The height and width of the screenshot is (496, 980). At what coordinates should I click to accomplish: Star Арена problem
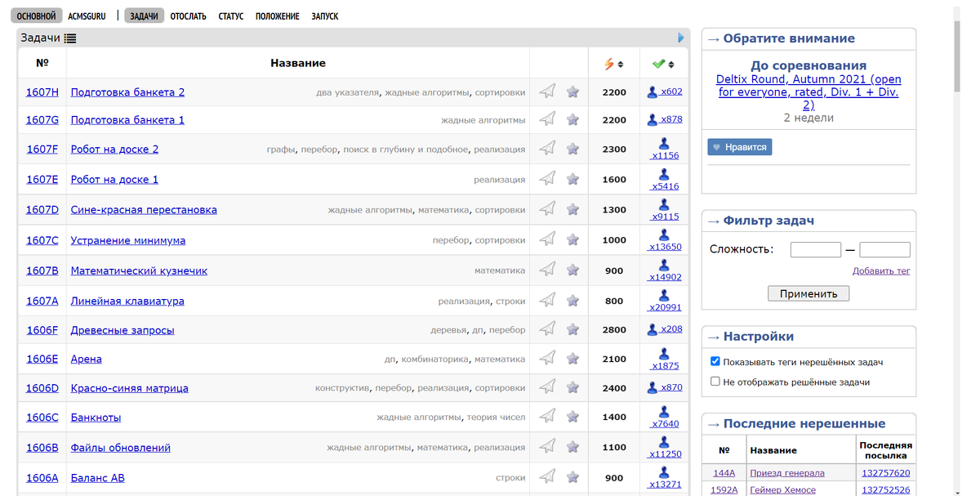(x=573, y=358)
